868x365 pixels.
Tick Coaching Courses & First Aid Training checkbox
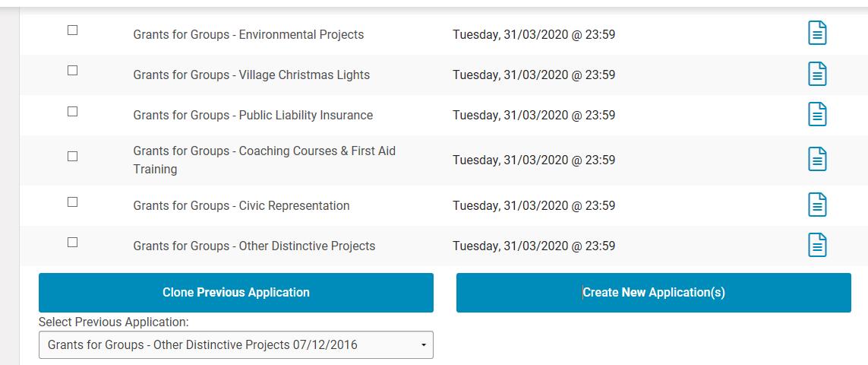(73, 157)
